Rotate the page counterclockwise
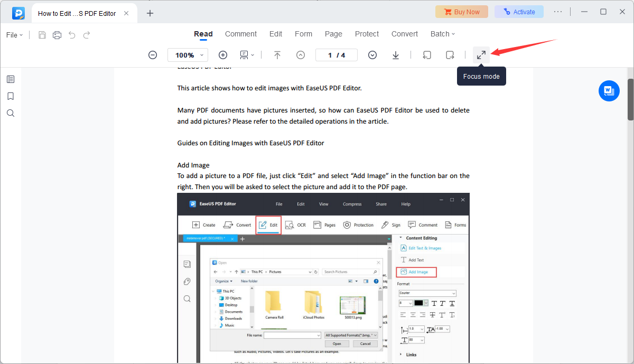634x364 pixels. tap(427, 55)
